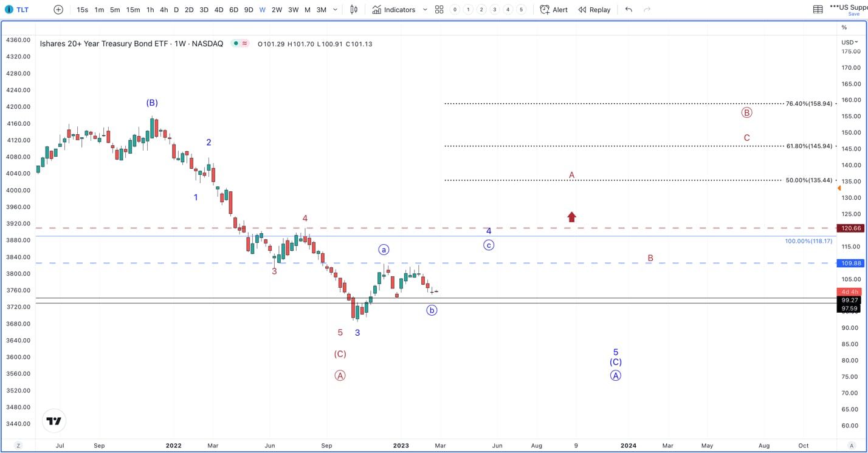Switch to the 2W interval
Screen dimensions: 868x453
(x=277, y=10)
